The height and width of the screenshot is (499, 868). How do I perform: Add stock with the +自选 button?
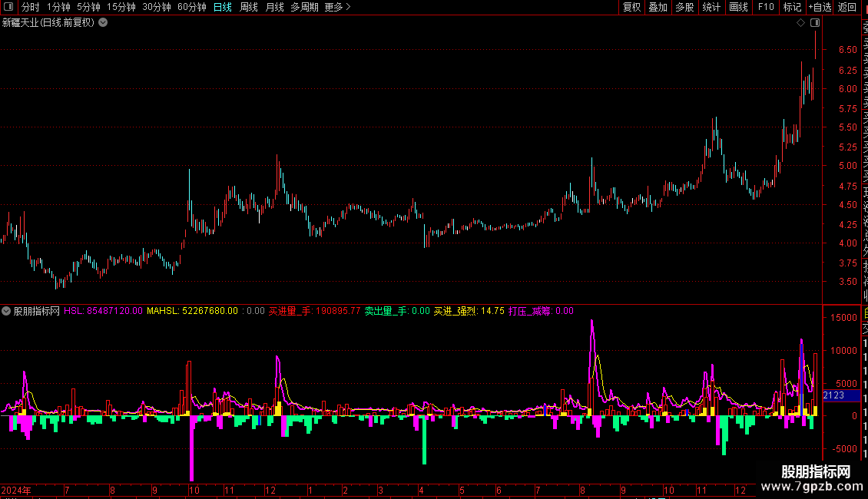tap(820, 7)
